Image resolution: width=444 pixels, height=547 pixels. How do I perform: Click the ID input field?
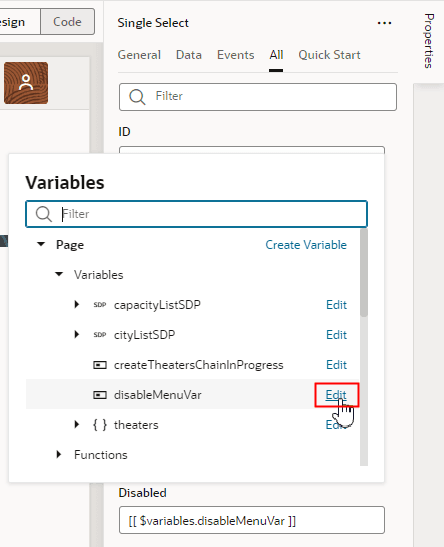[x=252, y=150]
